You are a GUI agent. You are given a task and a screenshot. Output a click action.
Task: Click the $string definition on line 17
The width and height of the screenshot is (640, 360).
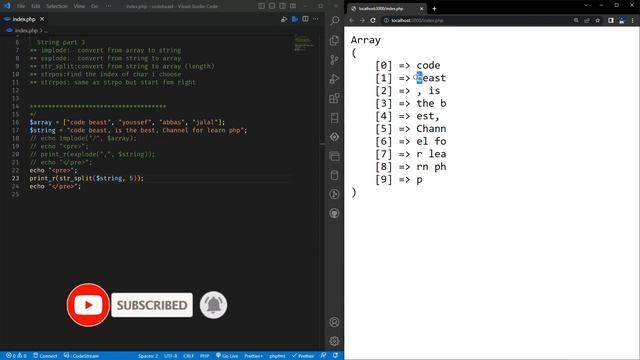[x=138, y=131]
